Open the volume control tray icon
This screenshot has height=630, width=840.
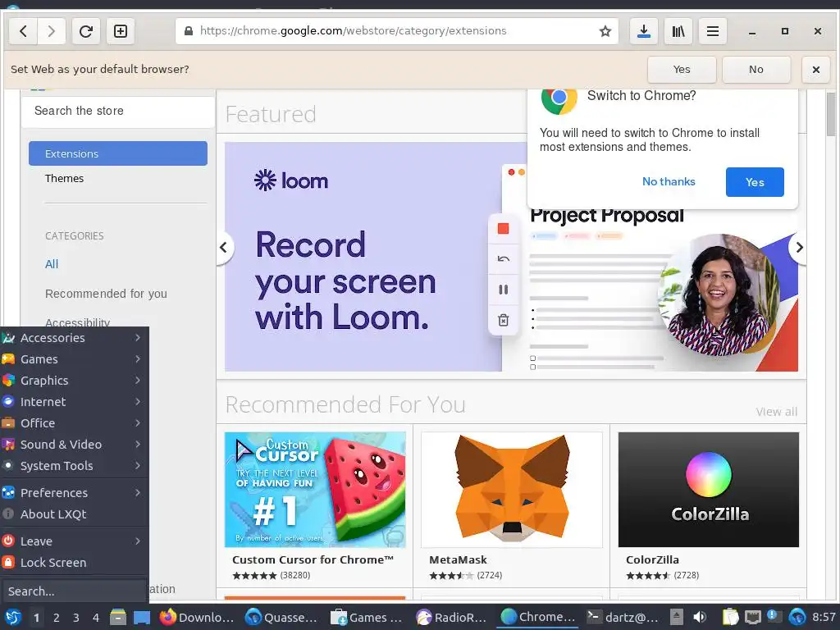click(699, 617)
